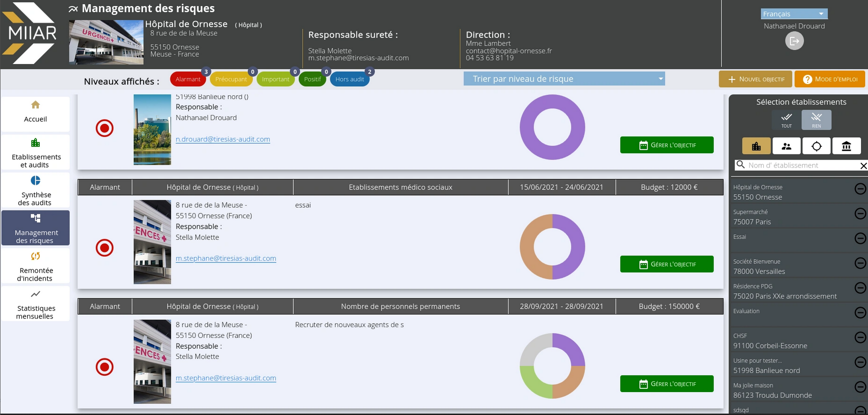Select all establishments with TOUT icon
868x415 pixels.
click(x=787, y=120)
